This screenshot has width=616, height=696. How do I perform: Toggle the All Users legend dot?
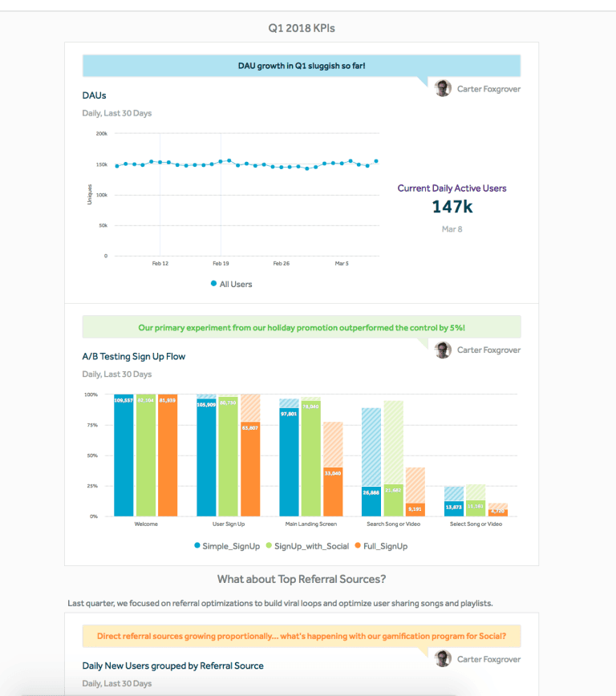(x=213, y=284)
